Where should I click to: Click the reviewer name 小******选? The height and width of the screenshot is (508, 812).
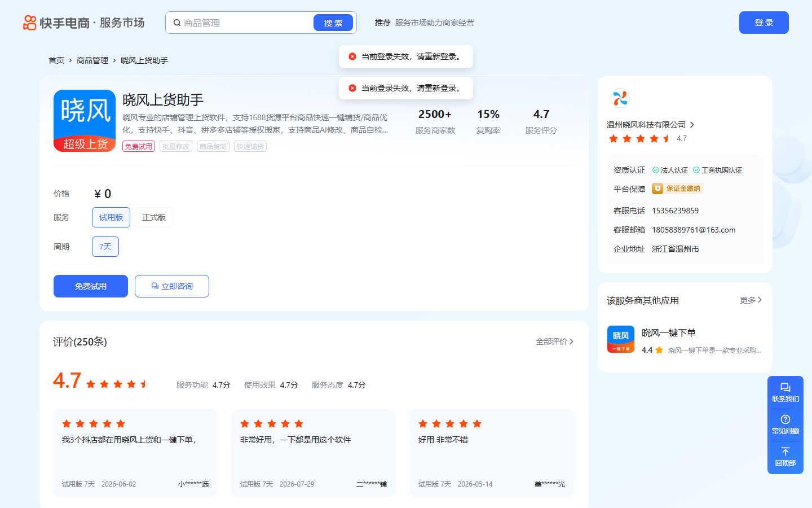tap(193, 484)
